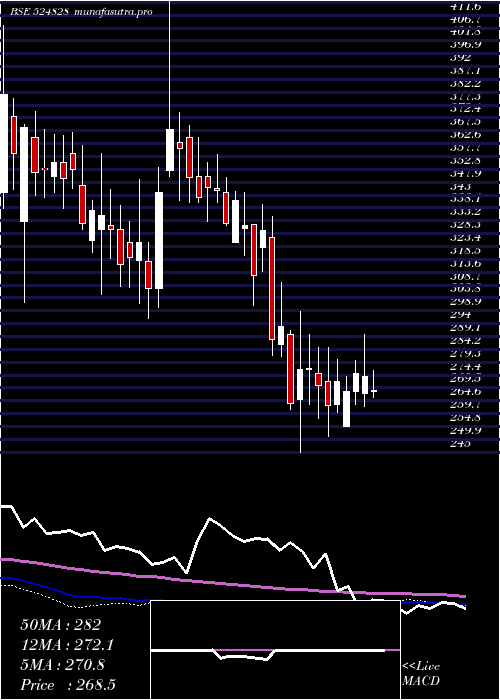Screen dimensions: 500x700
Task: Click the 387.1 price axis label
Action: tap(466, 71)
